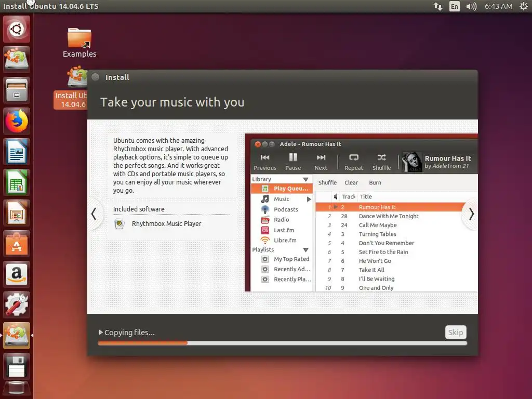Open the Ubuntu Dash search launcher
This screenshot has height=399, width=532.
(16, 29)
